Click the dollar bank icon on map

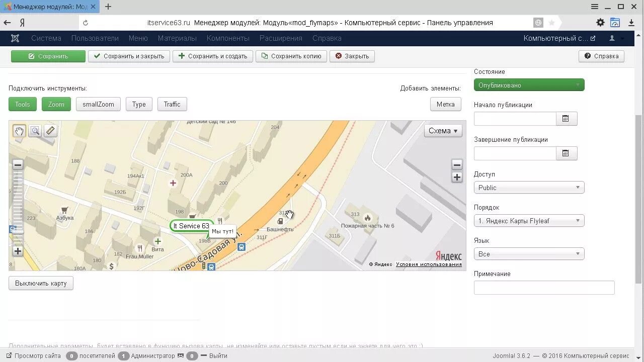(111, 266)
